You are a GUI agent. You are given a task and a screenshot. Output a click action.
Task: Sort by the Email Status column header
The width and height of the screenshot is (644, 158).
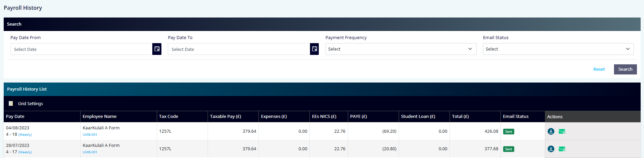coord(516,116)
